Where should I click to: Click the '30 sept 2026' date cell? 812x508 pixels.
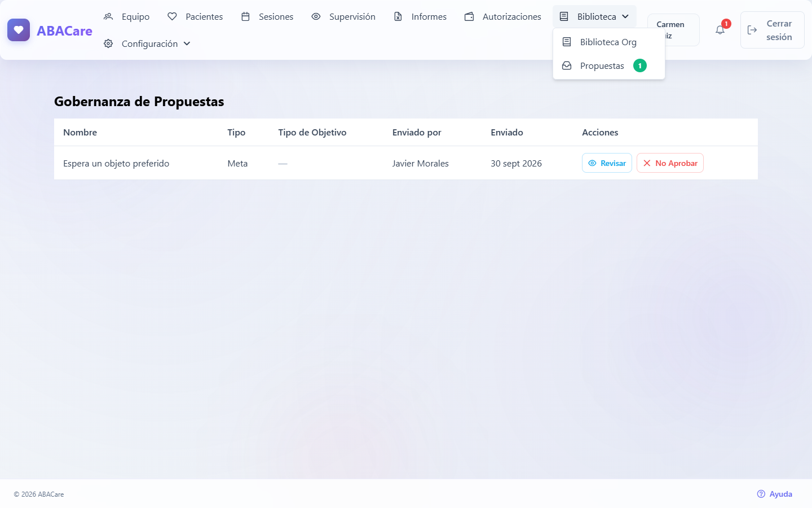coord(516,163)
